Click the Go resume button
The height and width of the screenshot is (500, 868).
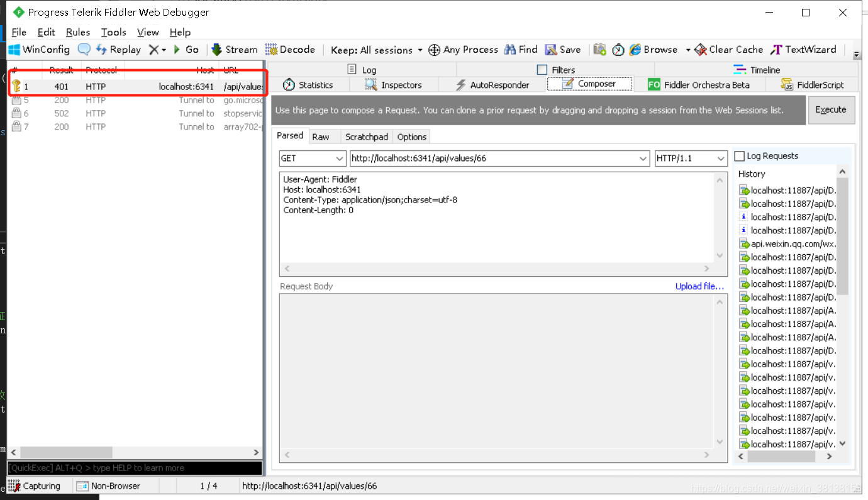coord(186,50)
